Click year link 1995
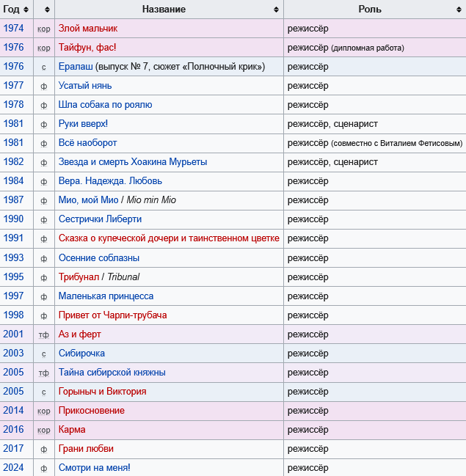This screenshot has width=466, height=476. (x=13, y=277)
